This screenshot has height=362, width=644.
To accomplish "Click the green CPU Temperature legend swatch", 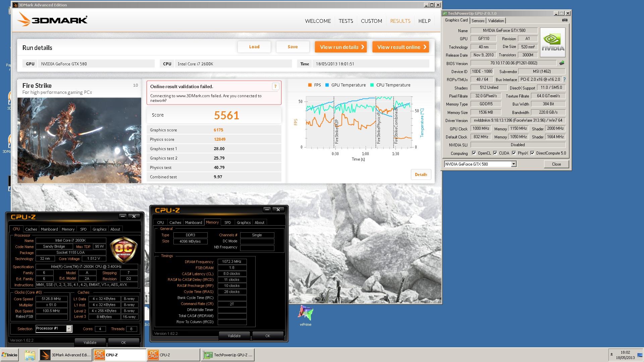I will [372, 85].
